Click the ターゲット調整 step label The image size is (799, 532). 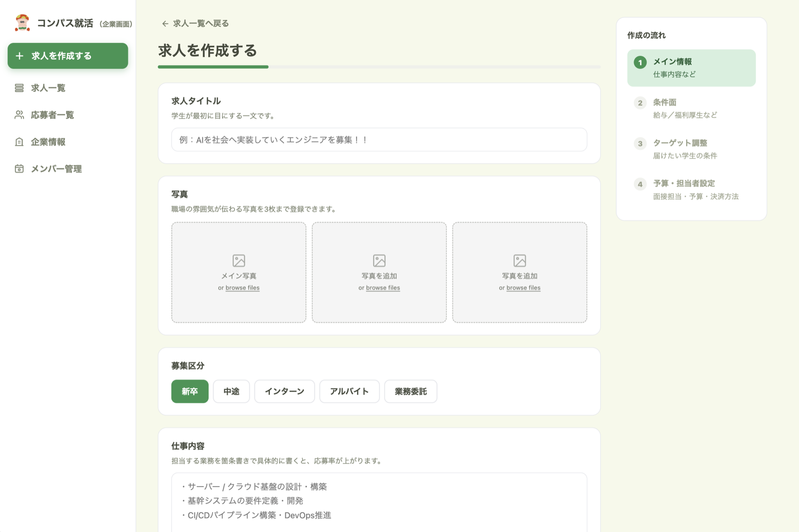[x=680, y=143]
